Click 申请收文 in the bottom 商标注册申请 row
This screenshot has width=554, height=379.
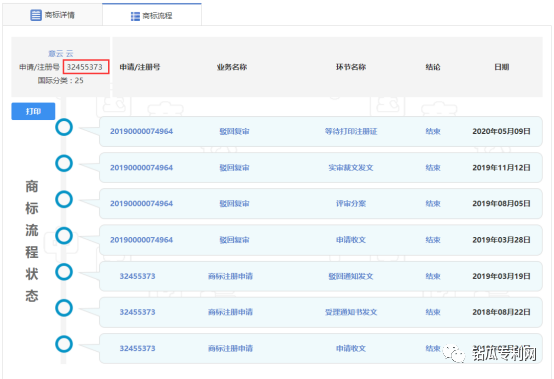point(351,348)
